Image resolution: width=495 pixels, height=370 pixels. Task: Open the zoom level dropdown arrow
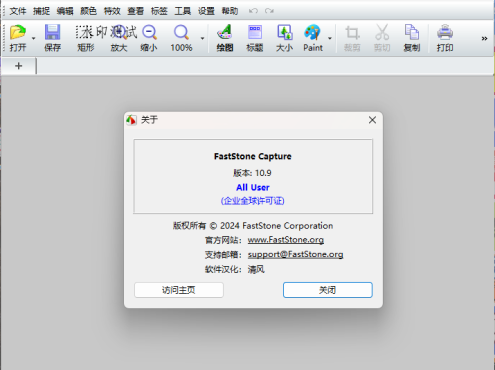coord(202,38)
